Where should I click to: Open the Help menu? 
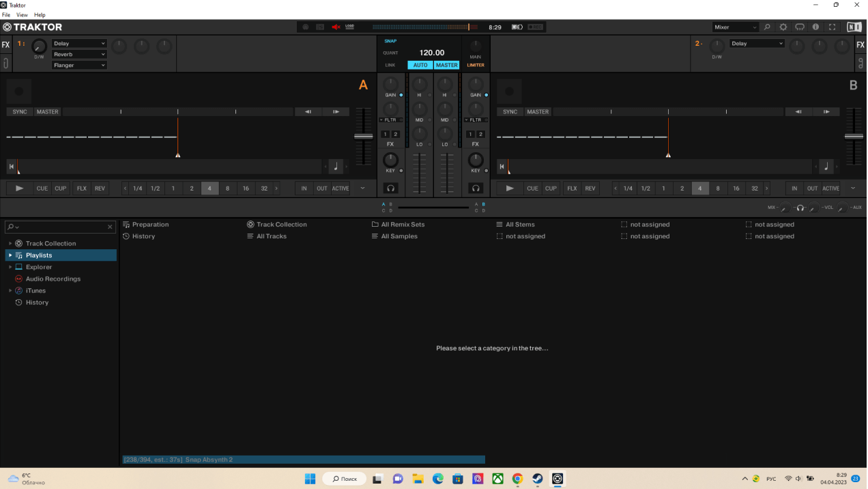40,14
